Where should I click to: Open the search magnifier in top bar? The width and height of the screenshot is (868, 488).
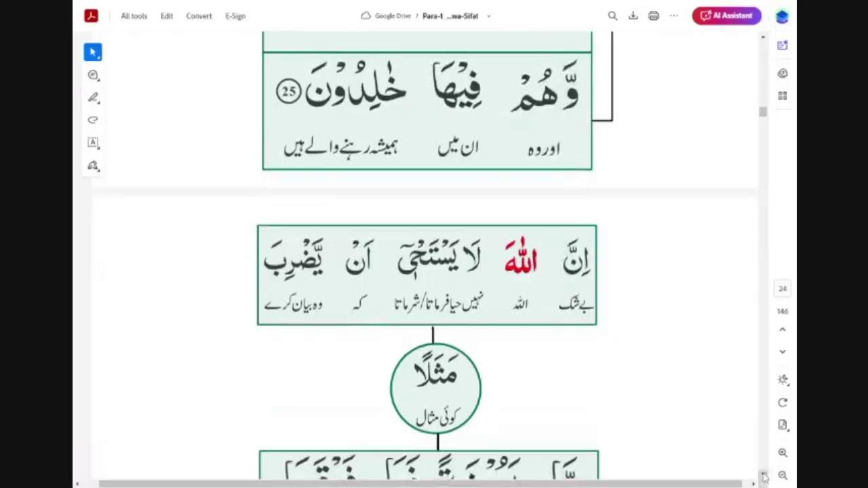click(x=612, y=16)
